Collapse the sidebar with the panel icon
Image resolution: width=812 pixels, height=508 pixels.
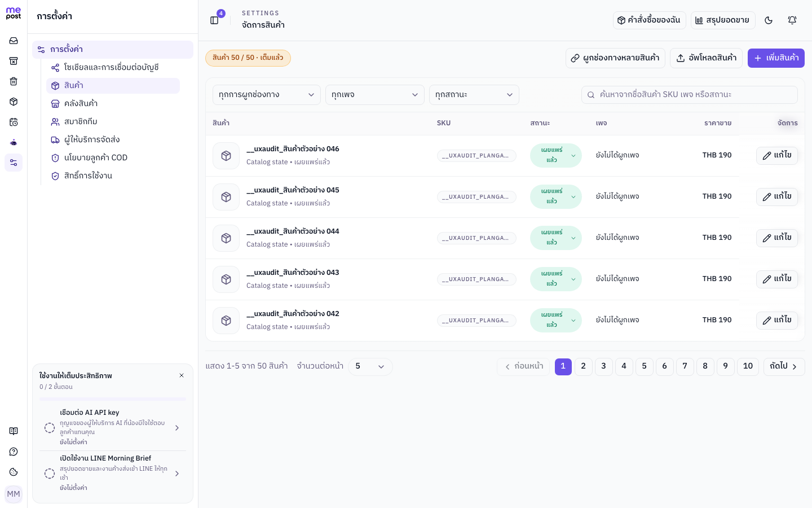click(x=214, y=20)
